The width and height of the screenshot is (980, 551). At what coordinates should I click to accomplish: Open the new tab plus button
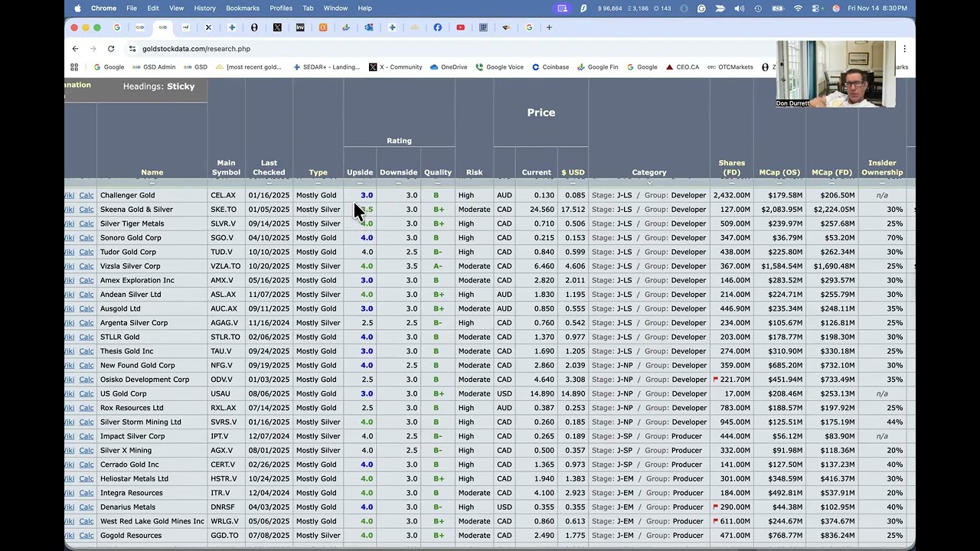click(x=549, y=28)
